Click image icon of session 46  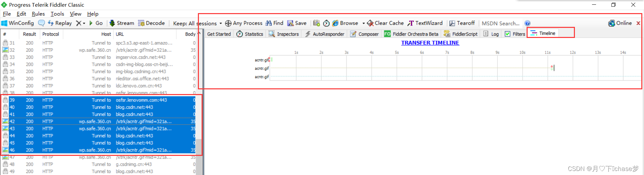pos(5,150)
